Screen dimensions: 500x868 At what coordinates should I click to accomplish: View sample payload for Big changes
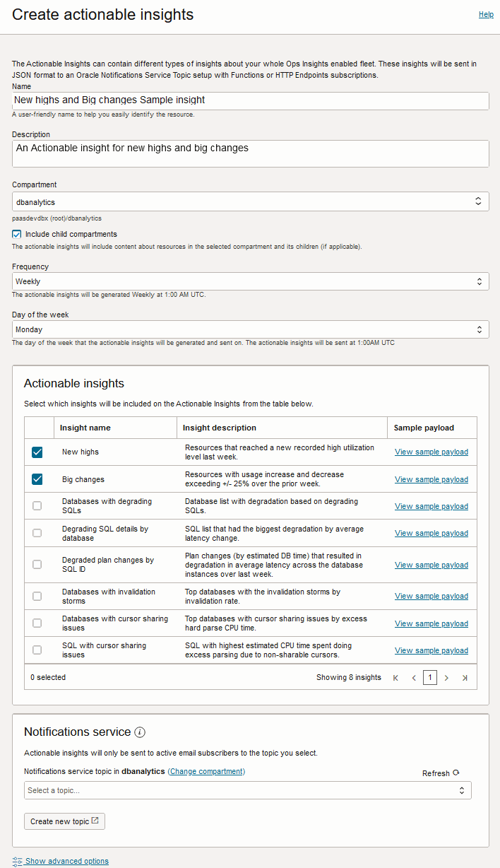[x=431, y=479]
